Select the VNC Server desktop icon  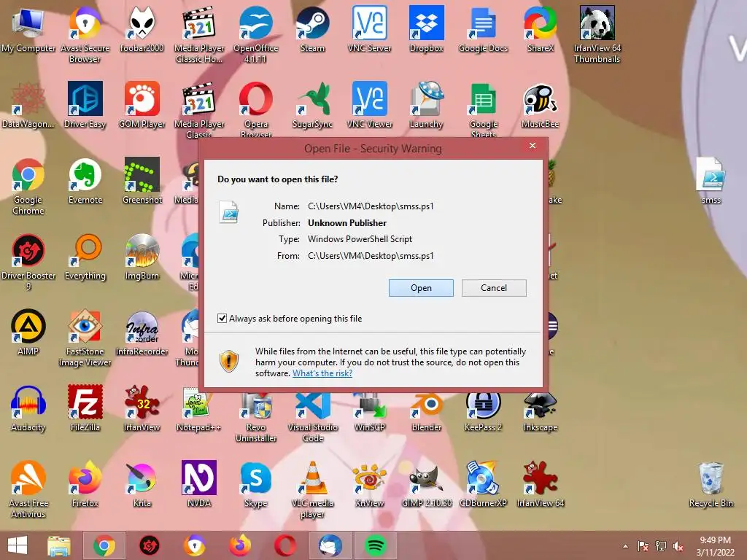point(369,30)
